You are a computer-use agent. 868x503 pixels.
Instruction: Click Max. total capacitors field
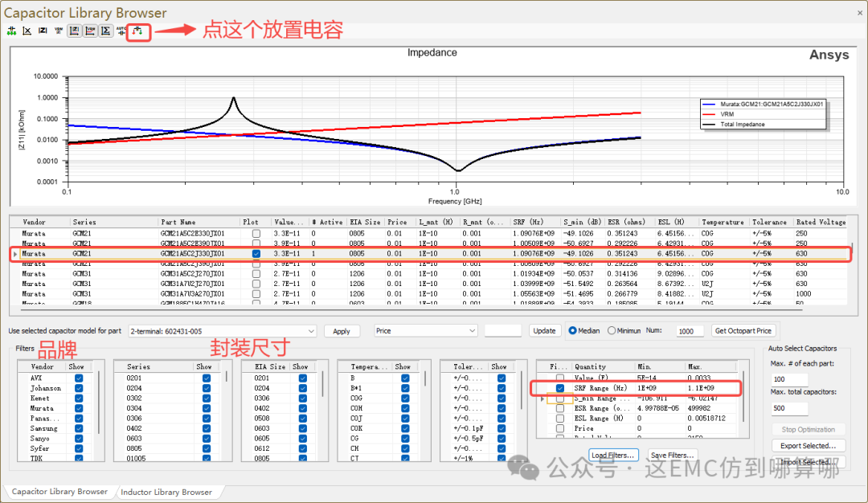point(789,408)
